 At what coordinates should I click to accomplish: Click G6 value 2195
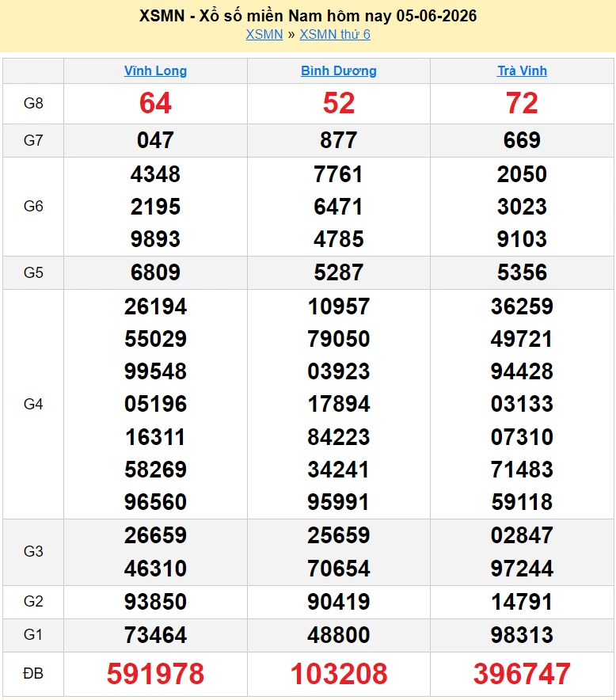pyautogui.click(x=155, y=207)
